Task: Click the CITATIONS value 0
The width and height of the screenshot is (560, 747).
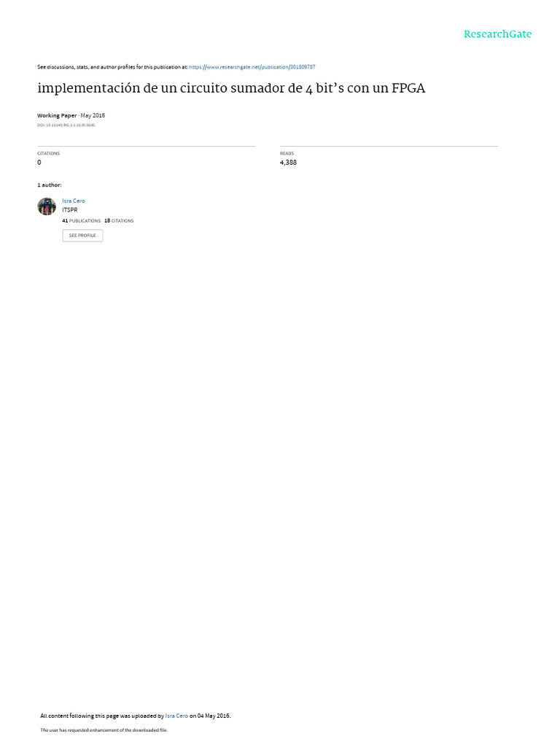Action: tap(39, 163)
